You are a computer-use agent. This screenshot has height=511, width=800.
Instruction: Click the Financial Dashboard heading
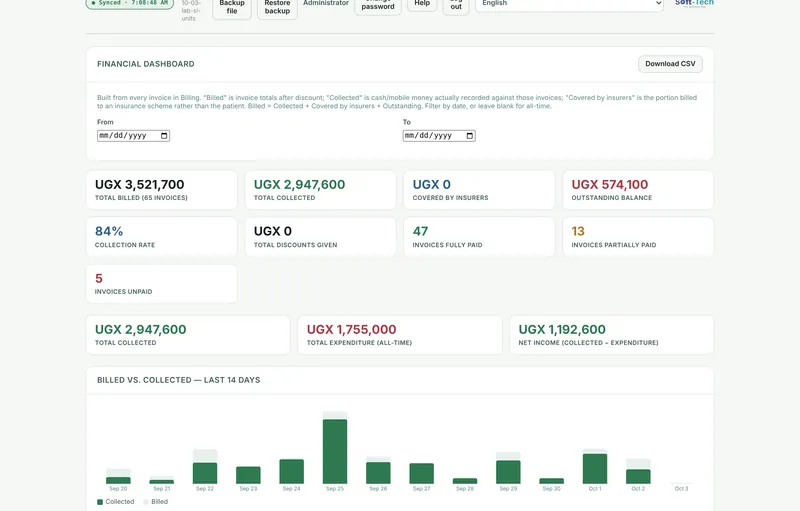pos(145,64)
